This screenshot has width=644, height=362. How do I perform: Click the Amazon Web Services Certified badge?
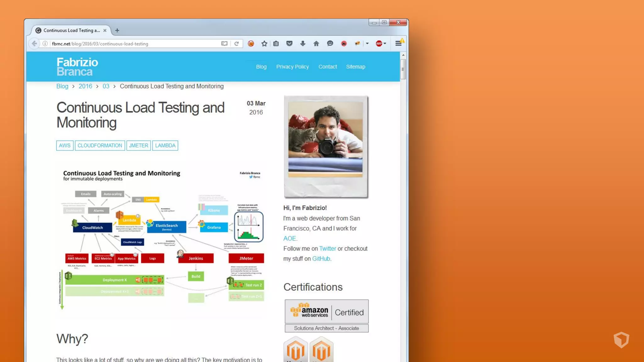327,316
